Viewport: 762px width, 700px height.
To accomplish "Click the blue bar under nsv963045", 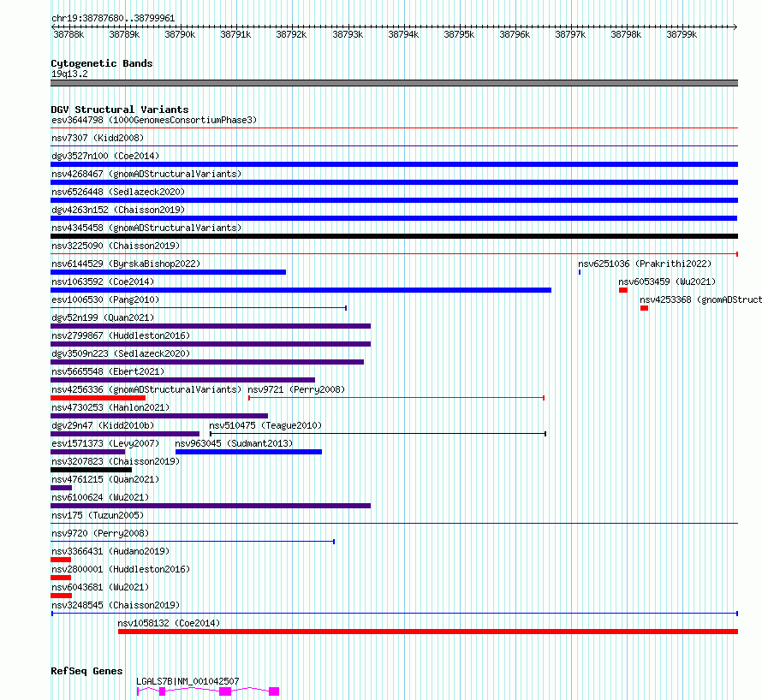I will tap(248, 452).
